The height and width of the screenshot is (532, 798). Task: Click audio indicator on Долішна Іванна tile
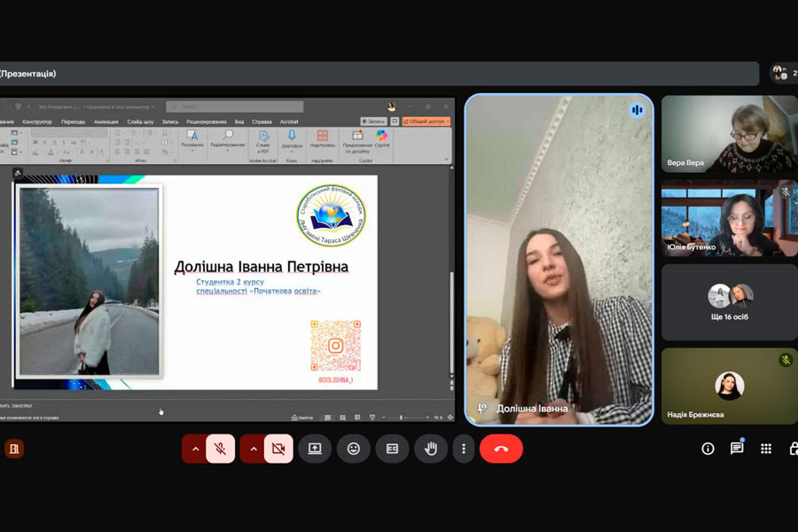click(x=637, y=110)
